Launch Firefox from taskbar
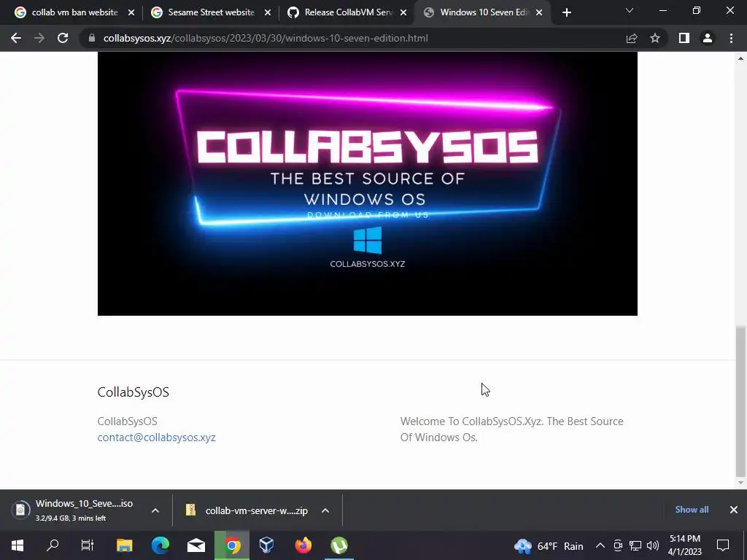Image resolution: width=747 pixels, height=560 pixels. coord(303,545)
